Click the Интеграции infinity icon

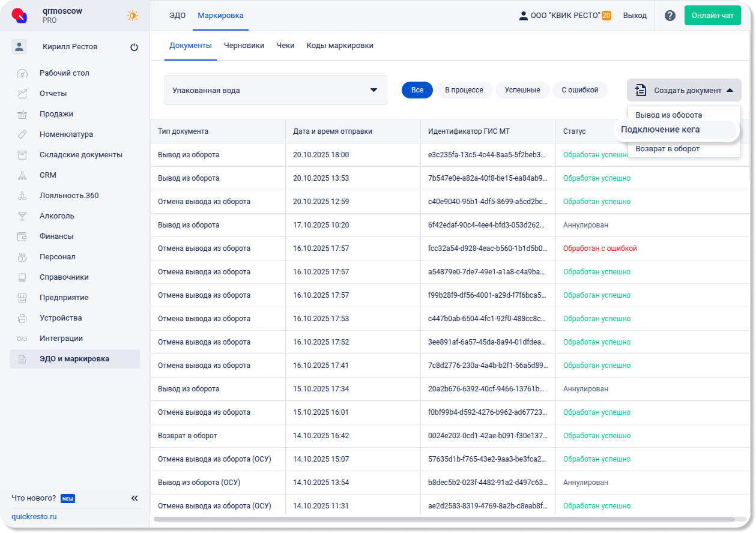click(22, 339)
